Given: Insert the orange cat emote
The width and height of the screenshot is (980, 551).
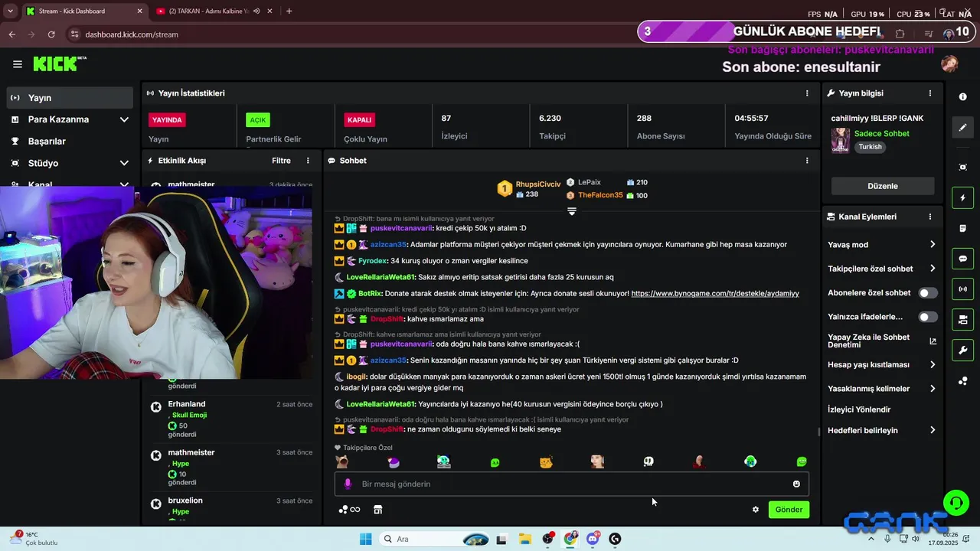Looking at the screenshot, I should click(x=546, y=461).
